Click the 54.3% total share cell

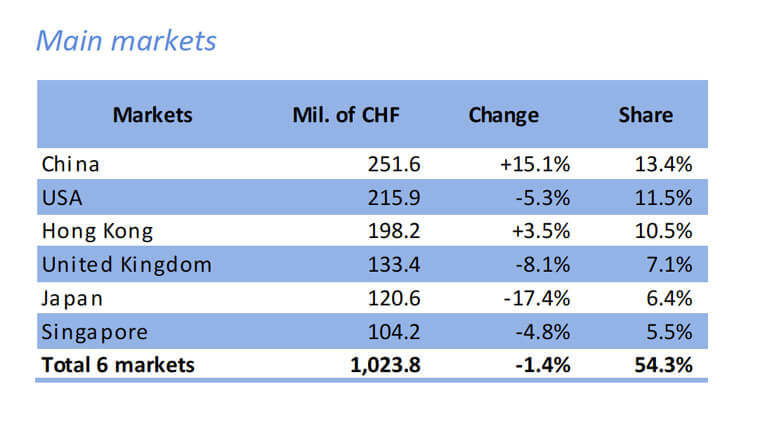pos(663,364)
